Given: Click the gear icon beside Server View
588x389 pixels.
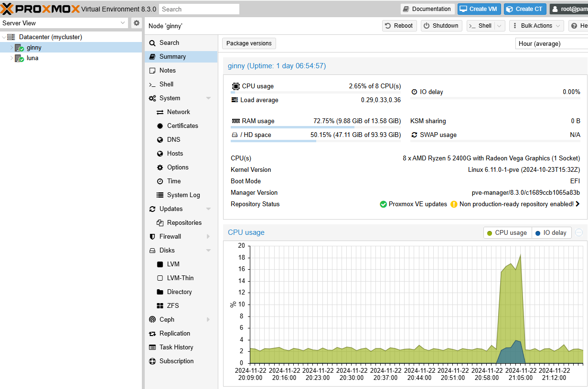Looking at the screenshot, I should (137, 23).
